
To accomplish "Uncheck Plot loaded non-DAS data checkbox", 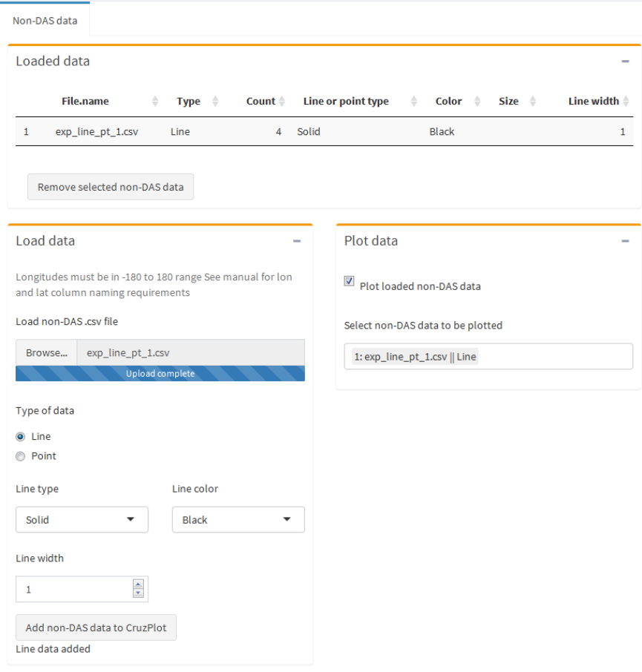I will tap(349, 281).
